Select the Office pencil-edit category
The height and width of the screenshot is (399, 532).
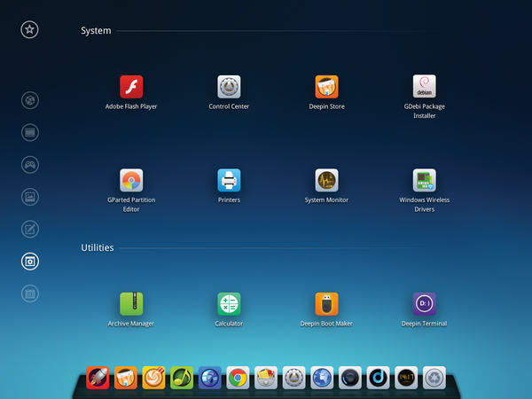pos(30,229)
